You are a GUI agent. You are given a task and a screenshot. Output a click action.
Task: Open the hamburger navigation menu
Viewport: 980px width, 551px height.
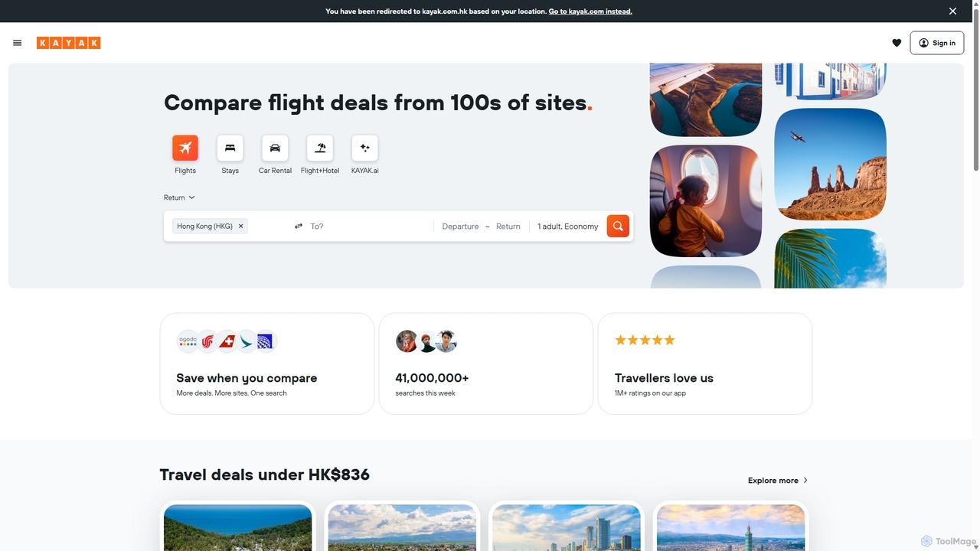tap(18, 43)
